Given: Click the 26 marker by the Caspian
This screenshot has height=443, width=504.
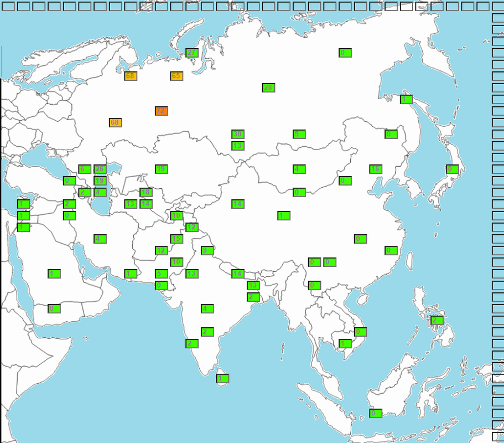Looking at the screenshot, I should (x=100, y=169).
